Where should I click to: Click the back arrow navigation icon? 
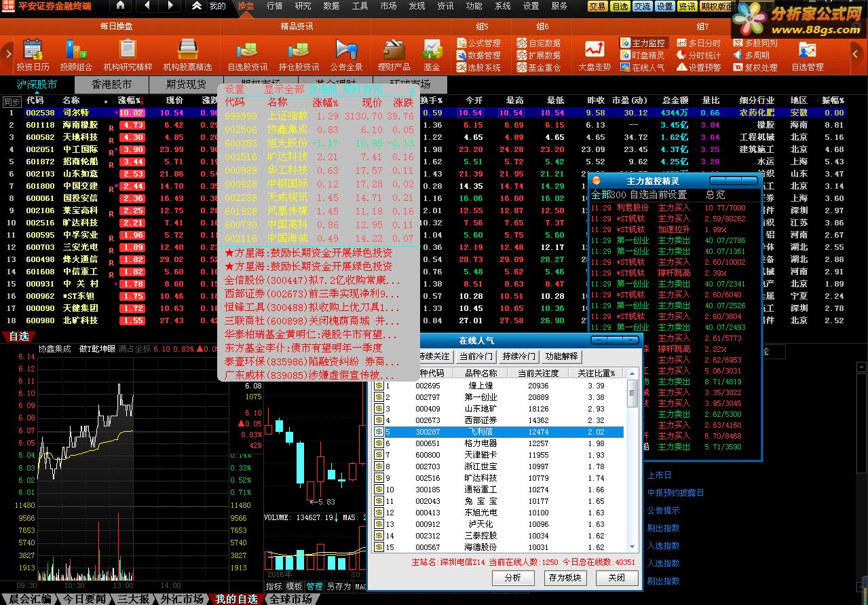(148, 6)
